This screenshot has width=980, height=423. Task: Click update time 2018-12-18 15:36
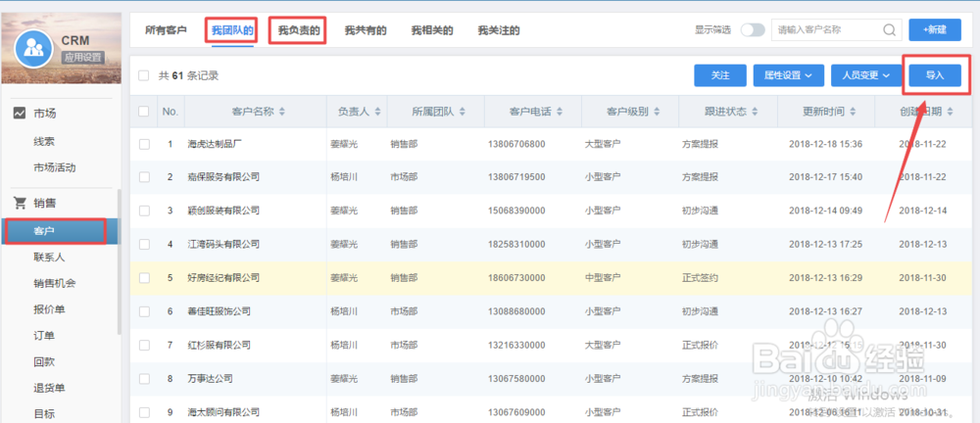pos(825,144)
